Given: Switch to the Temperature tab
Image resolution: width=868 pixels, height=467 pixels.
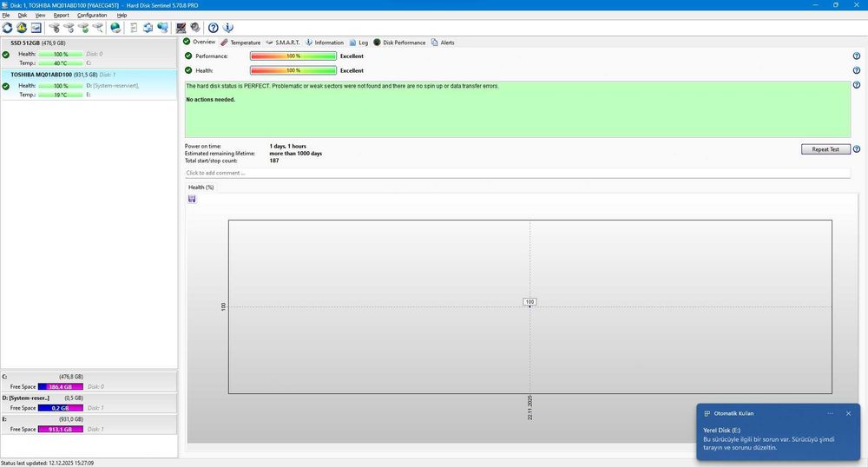Looking at the screenshot, I should pyautogui.click(x=240, y=43).
